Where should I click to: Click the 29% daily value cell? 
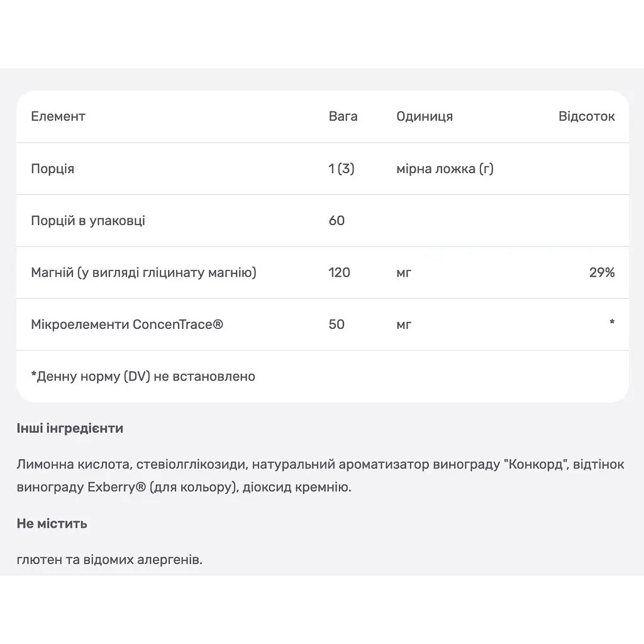pos(602,272)
